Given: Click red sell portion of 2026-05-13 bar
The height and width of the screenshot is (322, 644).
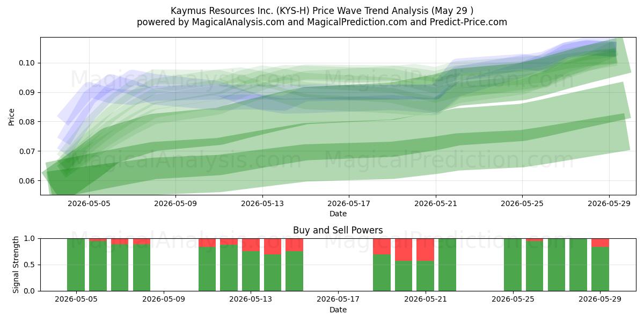Looking at the screenshot, I should 251,245.
